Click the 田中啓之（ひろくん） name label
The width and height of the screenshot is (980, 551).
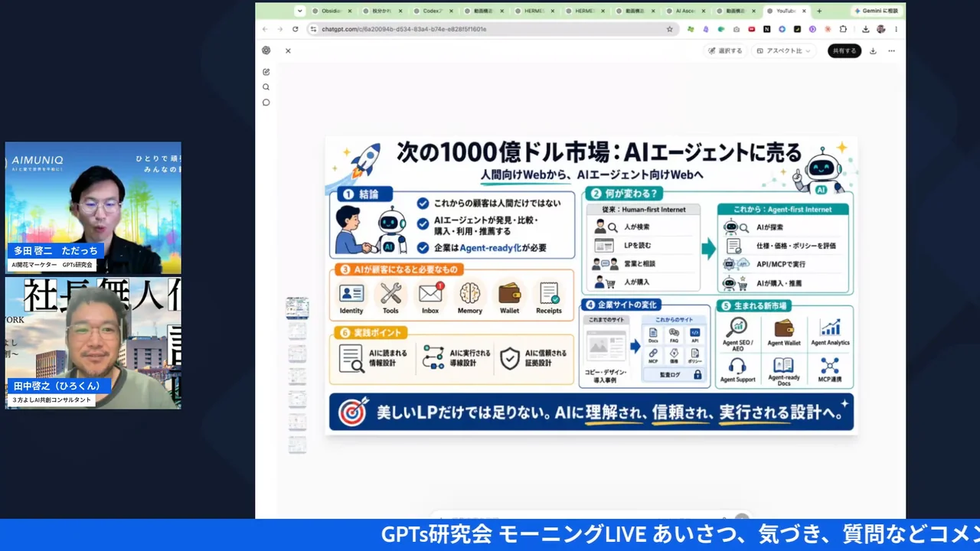click(x=58, y=386)
